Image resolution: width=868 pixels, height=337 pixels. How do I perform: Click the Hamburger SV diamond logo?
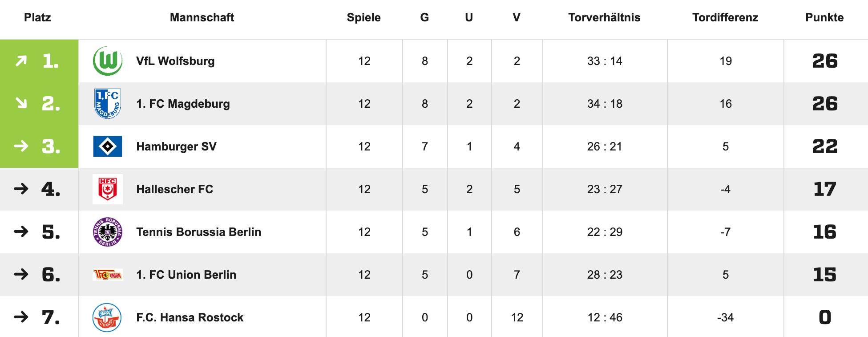pos(108,146)
